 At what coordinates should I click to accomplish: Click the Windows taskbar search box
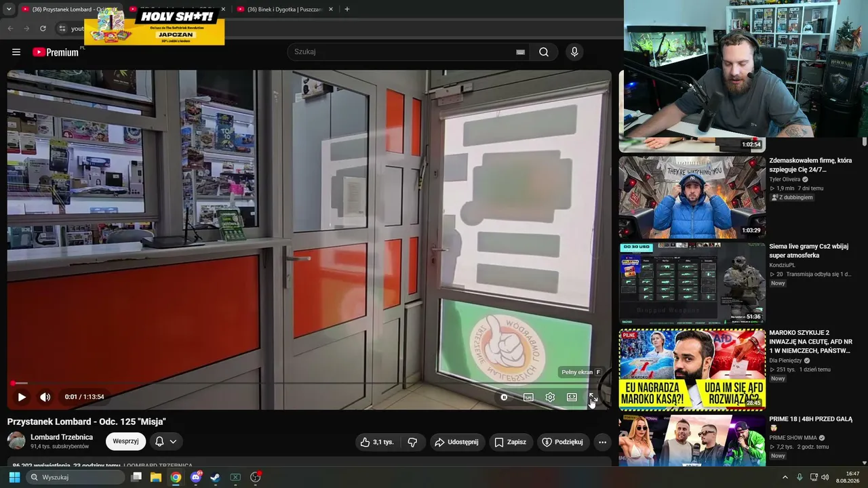tap(75, 477)
